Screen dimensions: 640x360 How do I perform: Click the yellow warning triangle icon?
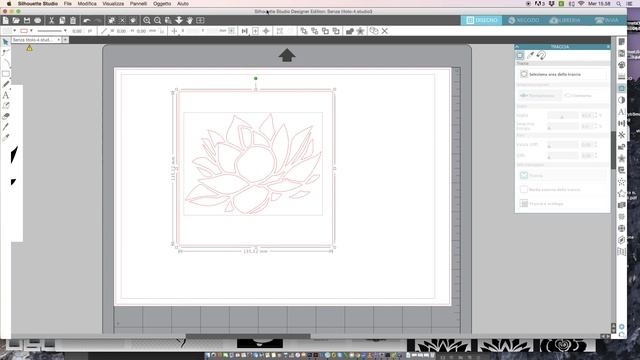pos(29,48)
